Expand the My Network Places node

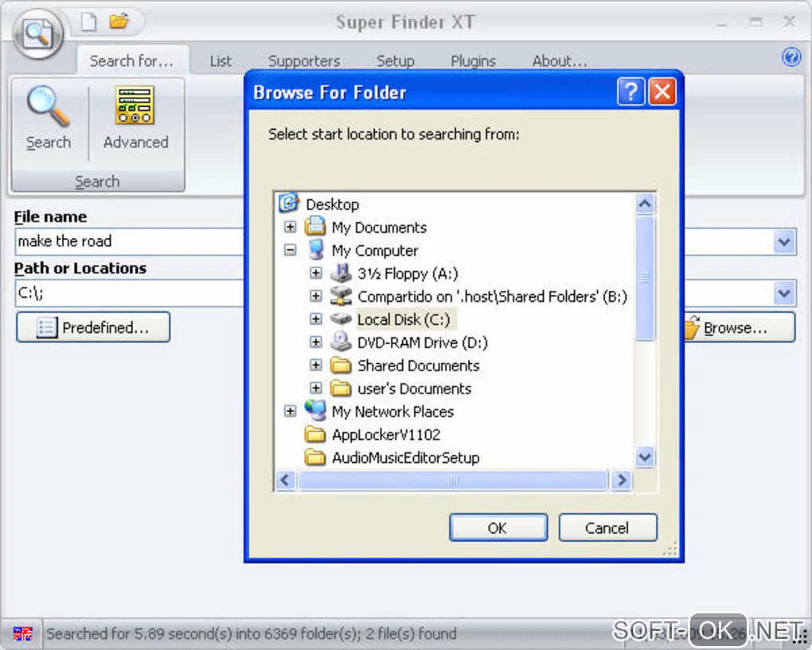pos(290,411)
